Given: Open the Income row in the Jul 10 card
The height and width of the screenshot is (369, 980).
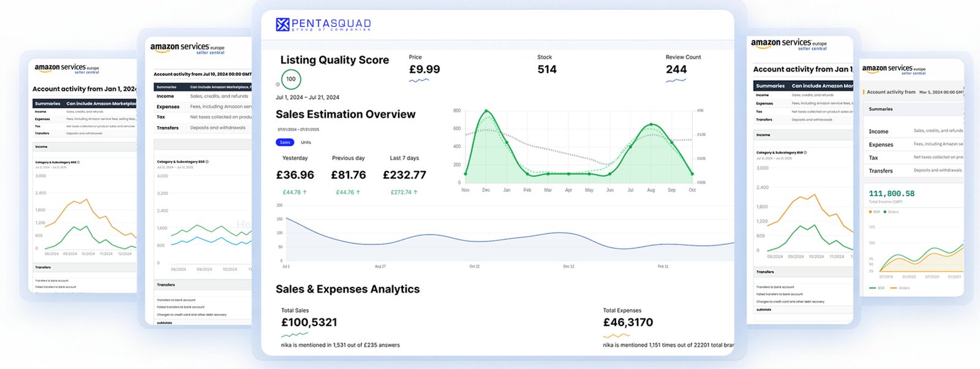Looking at the screenshot, I should pyautogui.click(x=203, y=96).
